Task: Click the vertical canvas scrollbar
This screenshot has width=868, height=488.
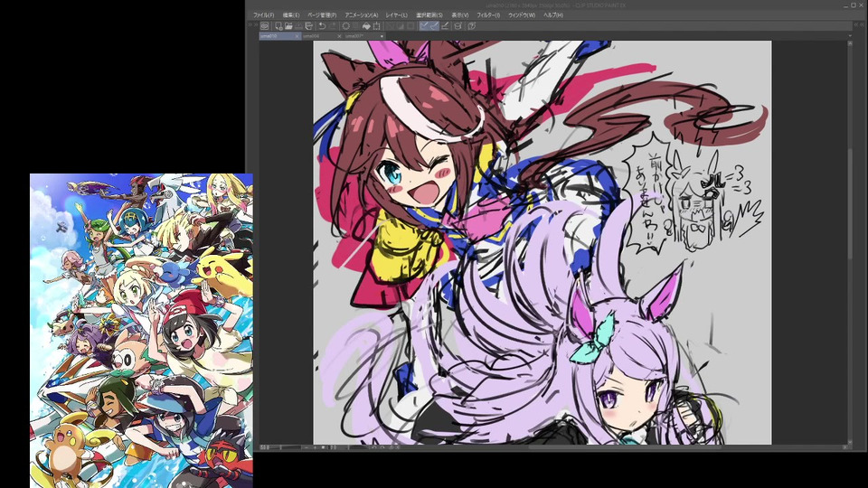Action: [x=850, y=203]
